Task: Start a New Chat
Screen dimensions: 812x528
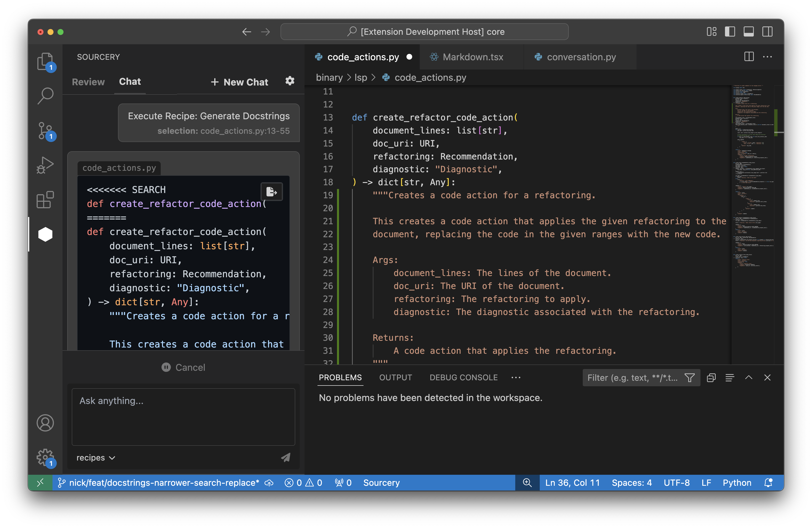Action: point(239,82)
